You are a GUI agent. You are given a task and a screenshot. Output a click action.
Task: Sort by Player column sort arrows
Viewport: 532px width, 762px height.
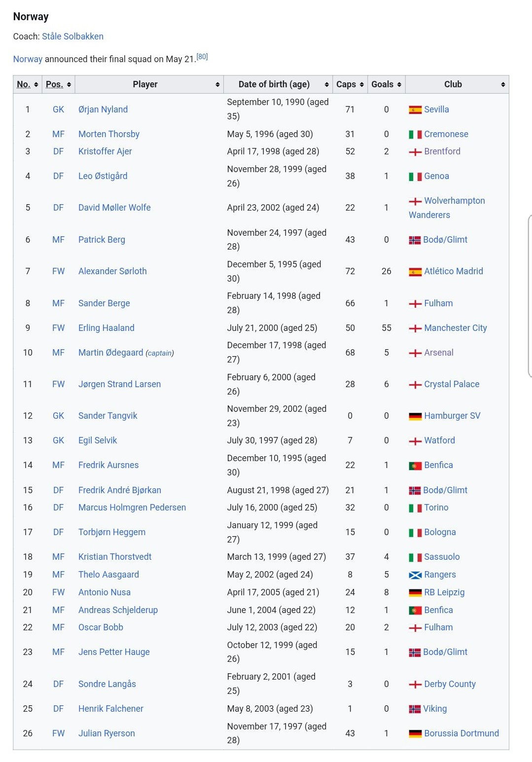pyautogui.click(x=217, y=84)
